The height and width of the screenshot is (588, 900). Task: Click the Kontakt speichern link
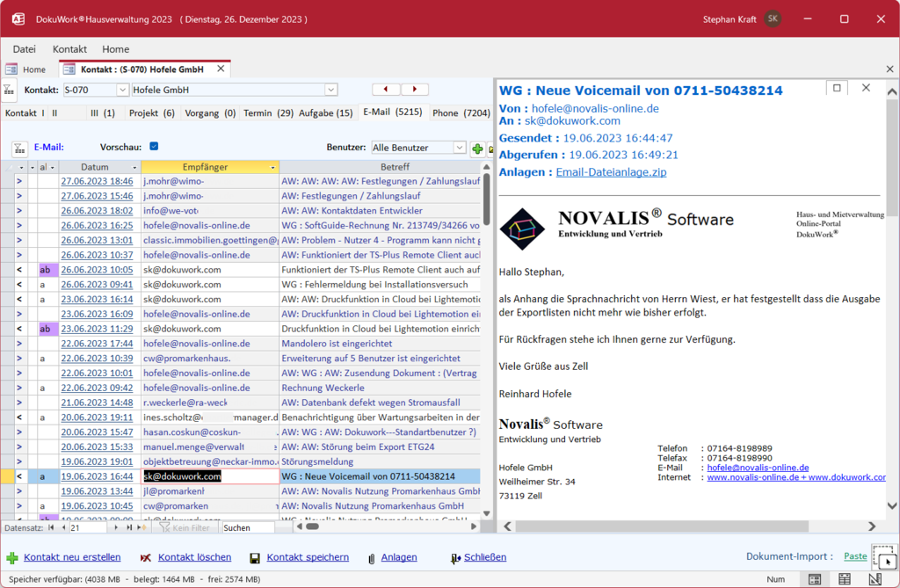(x=307, y=557)
